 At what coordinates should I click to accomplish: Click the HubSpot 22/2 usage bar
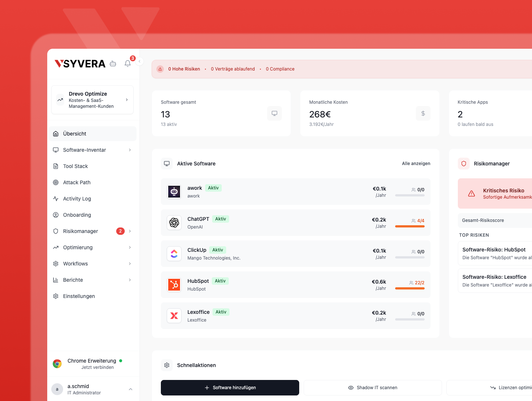pos(410,288)
